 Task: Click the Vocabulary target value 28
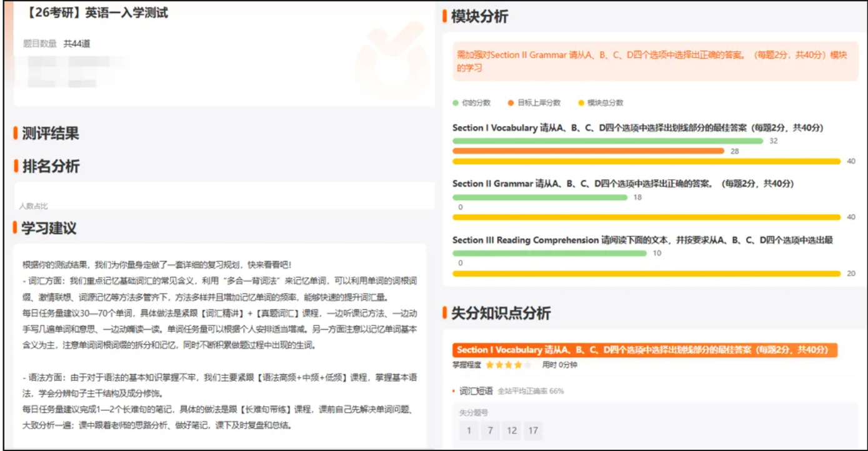click(735, 151)
